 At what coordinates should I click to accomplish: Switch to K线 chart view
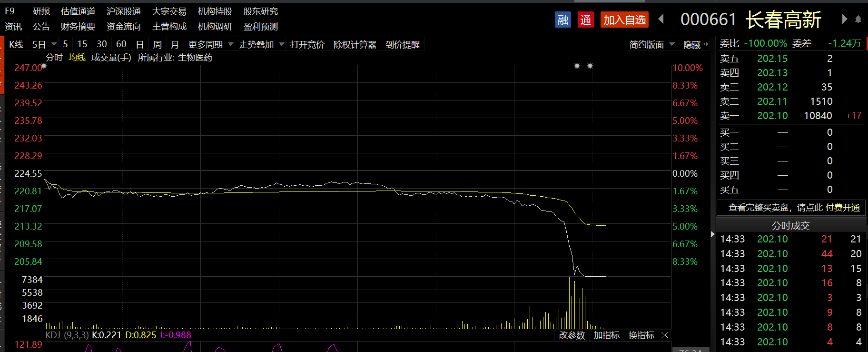tap(16, 44)
